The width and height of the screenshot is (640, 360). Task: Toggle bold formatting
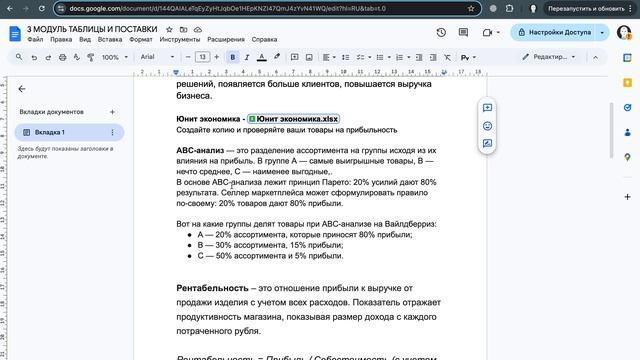(233, 58)
